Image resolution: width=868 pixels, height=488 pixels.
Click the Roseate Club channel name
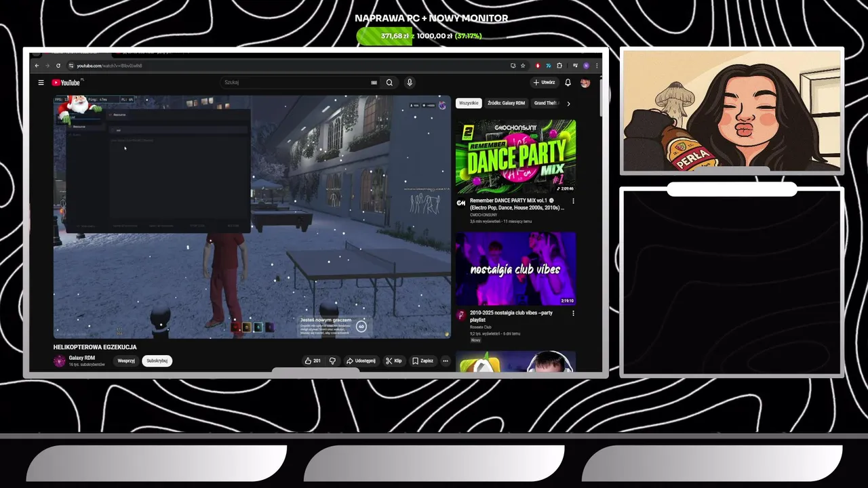pos(481,327)
